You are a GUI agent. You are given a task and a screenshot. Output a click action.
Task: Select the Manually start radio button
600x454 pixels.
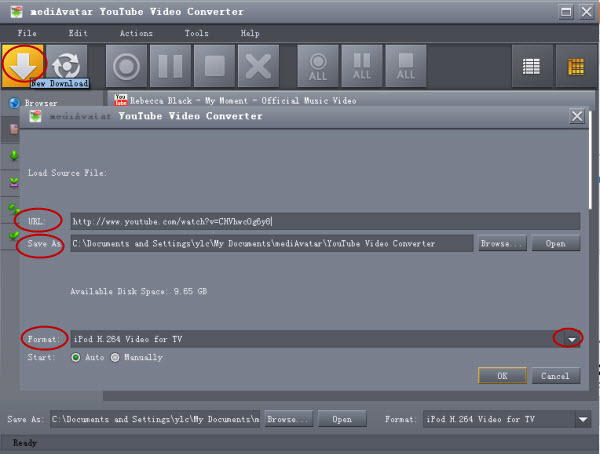pyautogui.click(x=115, y=358)
